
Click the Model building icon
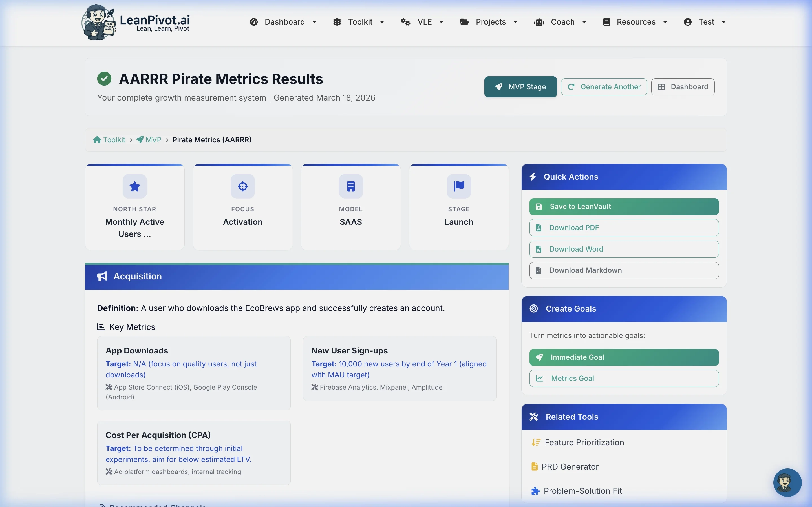(x=351, y=186)
